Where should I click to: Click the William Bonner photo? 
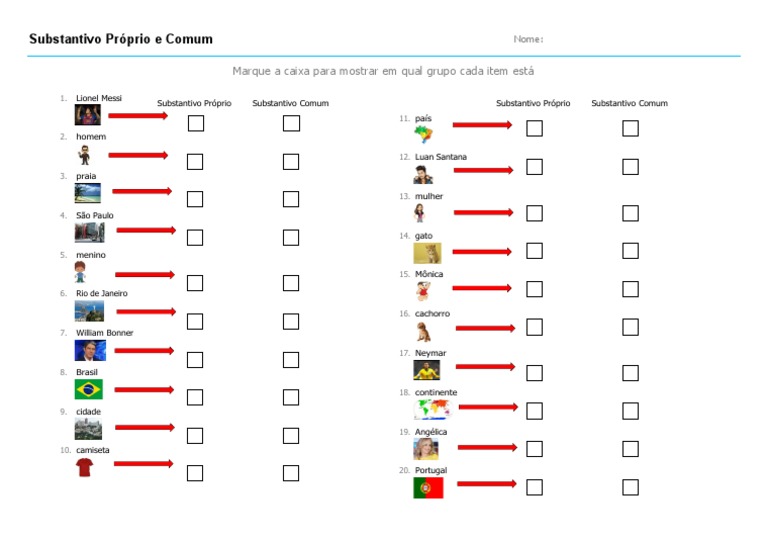89,350
